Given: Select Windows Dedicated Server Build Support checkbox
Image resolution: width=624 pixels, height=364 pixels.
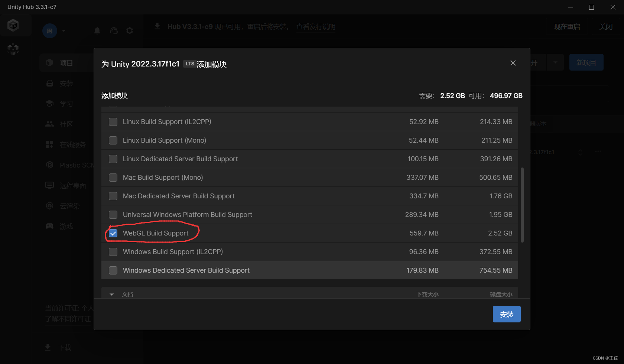Looking at the screenshot, I should click(113, 270).
